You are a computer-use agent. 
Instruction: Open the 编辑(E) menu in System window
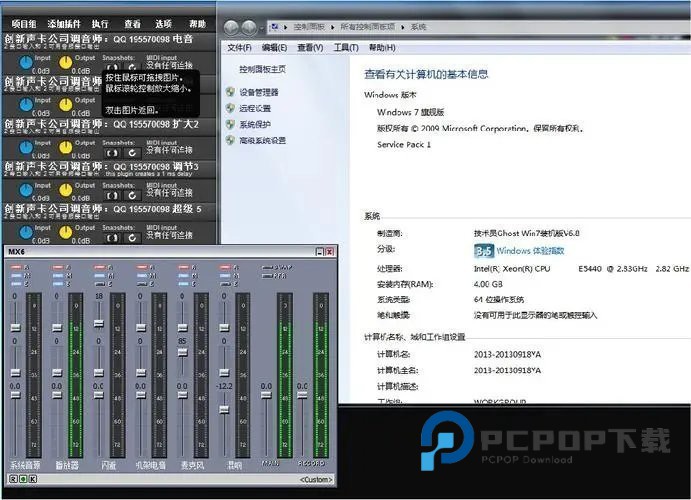274,48
